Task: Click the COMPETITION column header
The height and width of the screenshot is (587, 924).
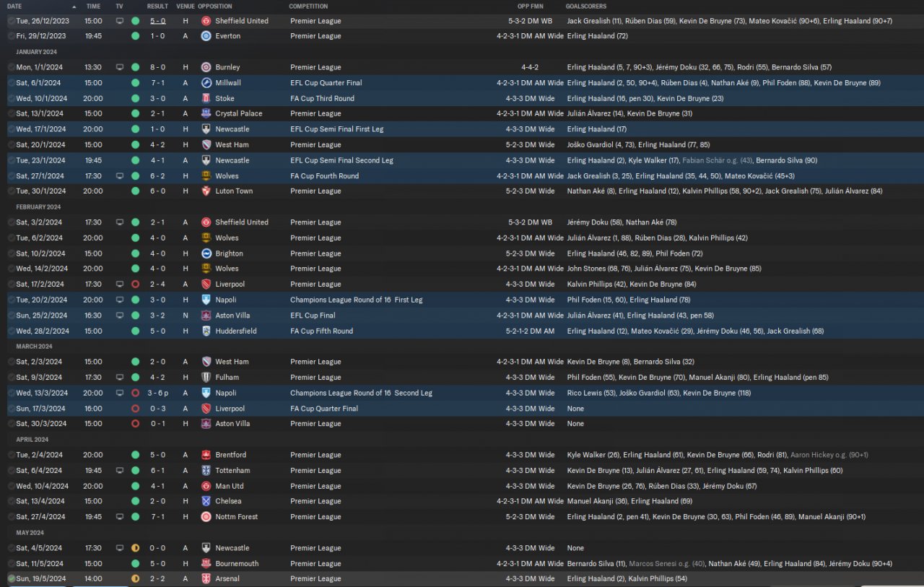Action: click(308, 6)
